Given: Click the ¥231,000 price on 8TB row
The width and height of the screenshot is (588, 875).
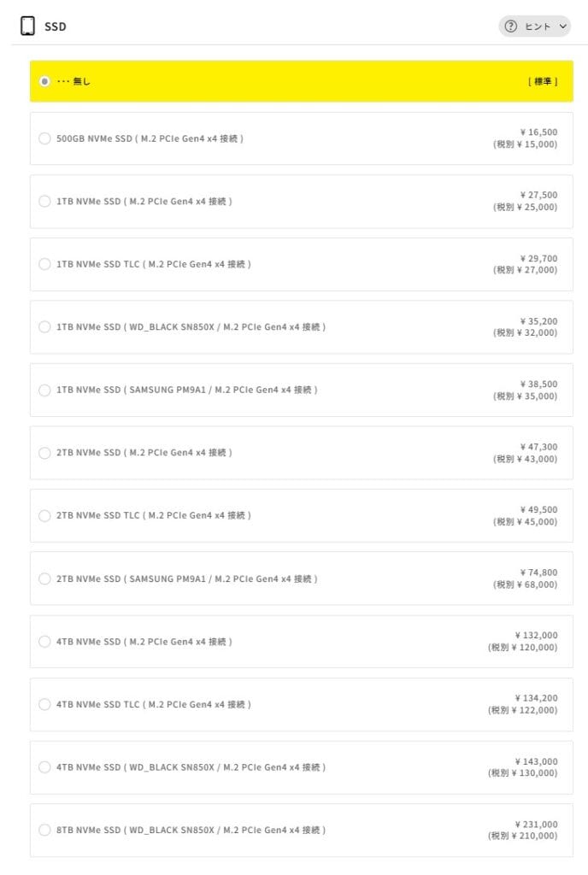Looking at the screenshot, I should (536, 824).
